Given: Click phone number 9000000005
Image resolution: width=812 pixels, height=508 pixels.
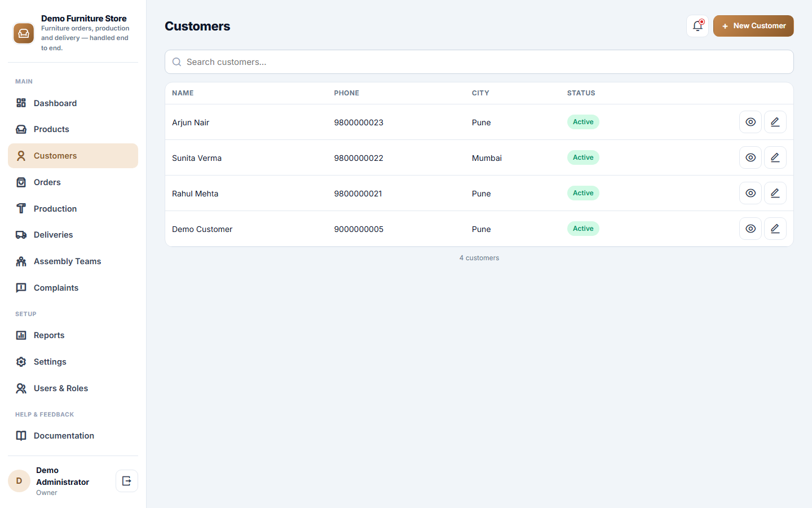Looking at the screenshot, I should (x=359, y=229).
